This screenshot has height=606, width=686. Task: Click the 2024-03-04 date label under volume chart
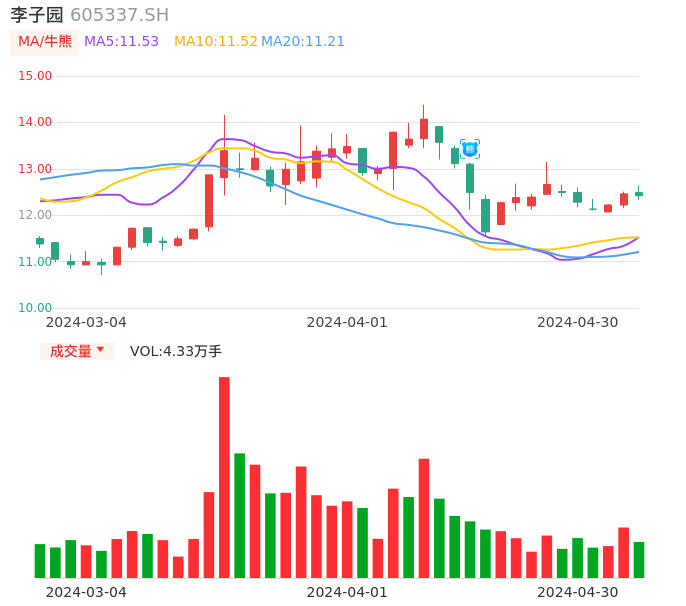click(86, 592)
